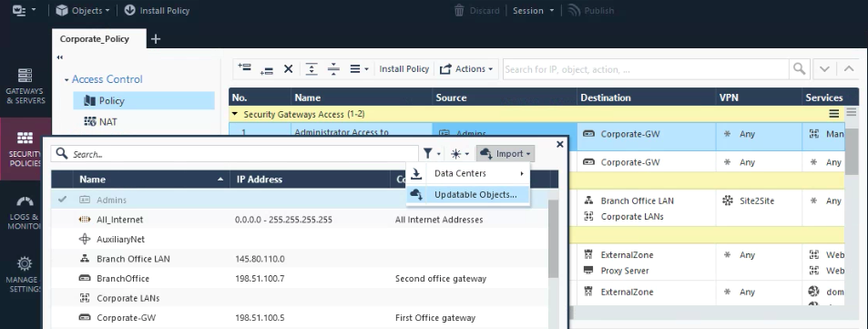Image resolution: width=868 pixels, height=329 pixels.
Task: Click the VPN column header
Action: [x=759, y=98]
